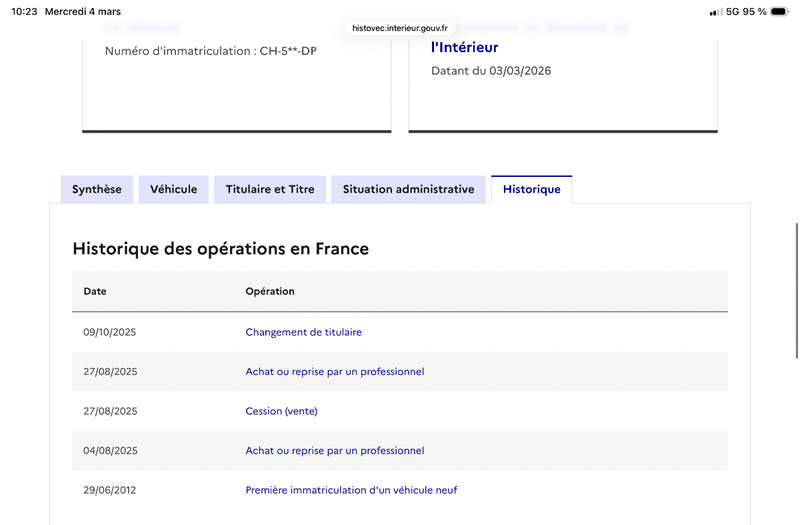The width and height of the screenshot is (800, 525).
Task: Click the Opération column header
Action: (270, 292)
